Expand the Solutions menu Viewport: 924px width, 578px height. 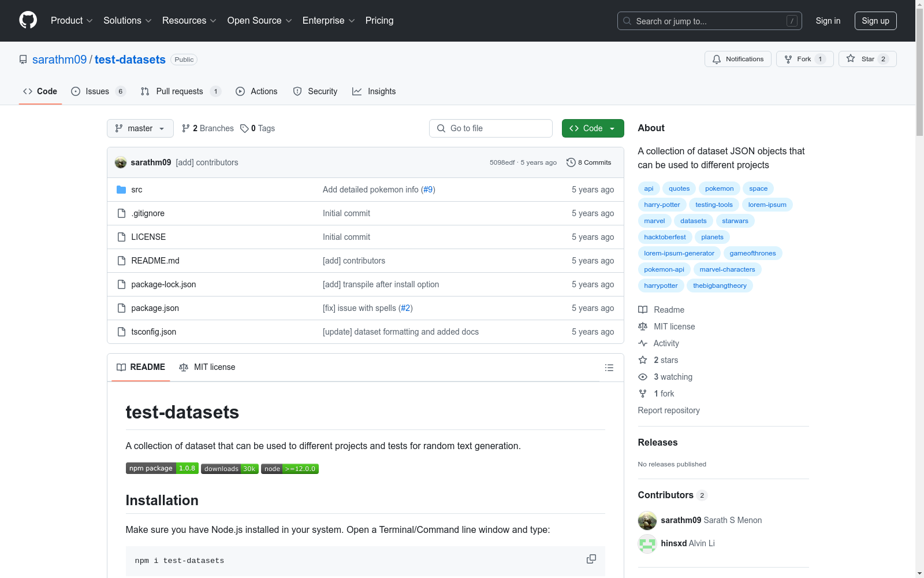pos(128,21)
